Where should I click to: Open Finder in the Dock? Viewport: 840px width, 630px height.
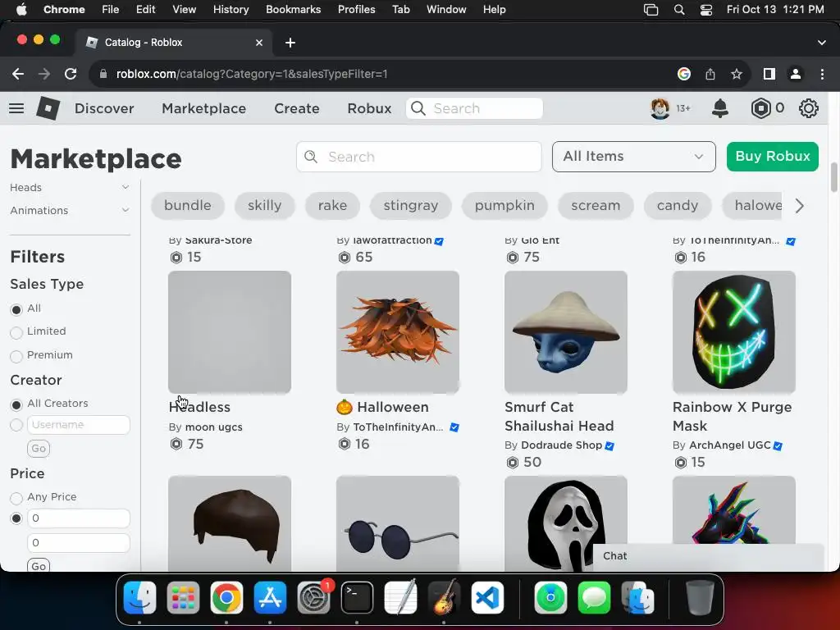pyautogui.click(x=139, y=597)
